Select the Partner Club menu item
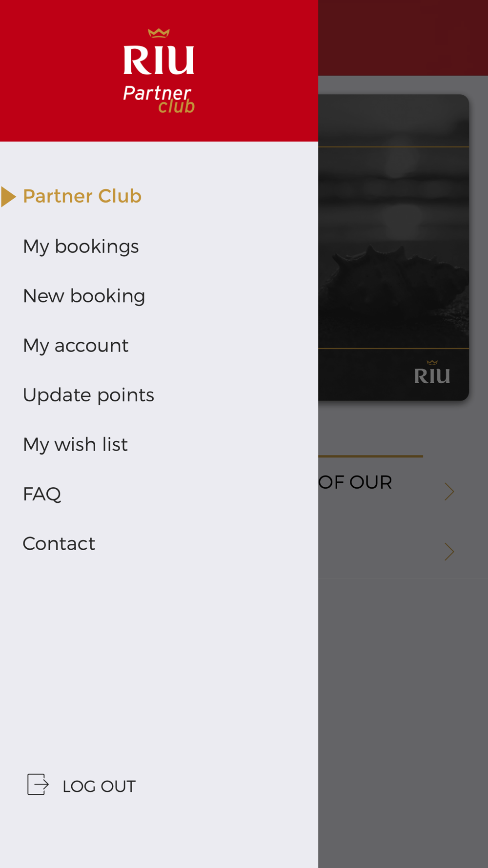 pos(82,196)
